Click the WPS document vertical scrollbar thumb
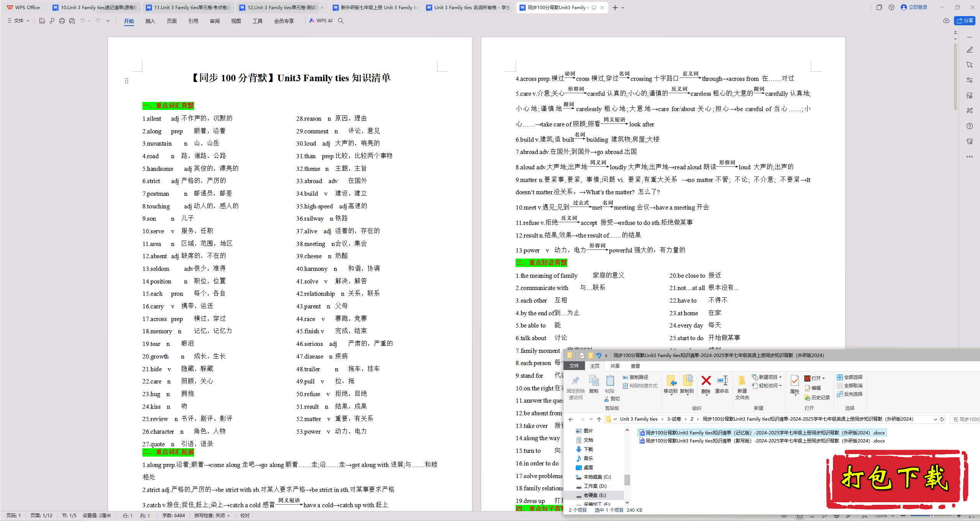The width and height of the screenshot is (980, 521). pos(955,77)
